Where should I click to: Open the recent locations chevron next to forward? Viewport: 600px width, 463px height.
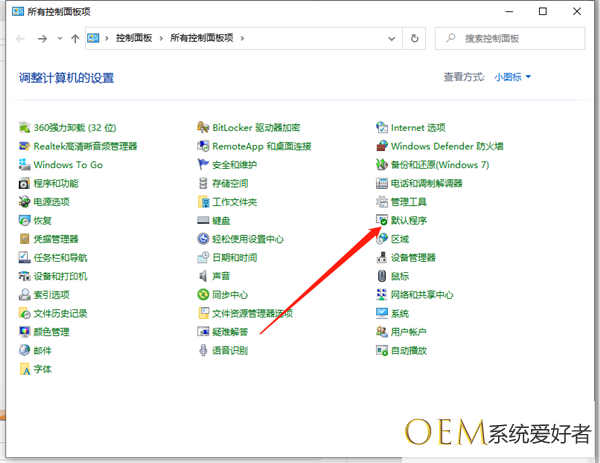tap(60, 38)
